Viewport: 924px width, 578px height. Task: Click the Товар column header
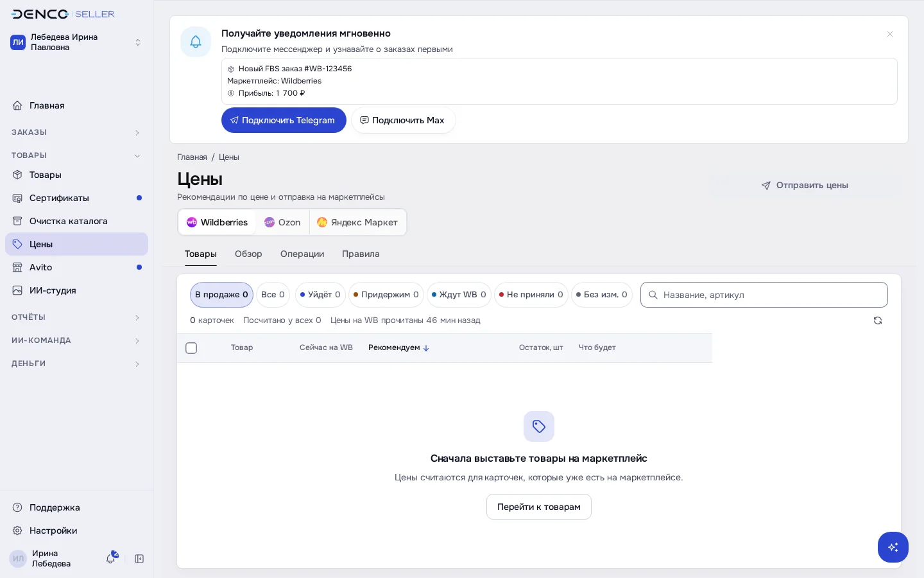(x=242, y=347)
